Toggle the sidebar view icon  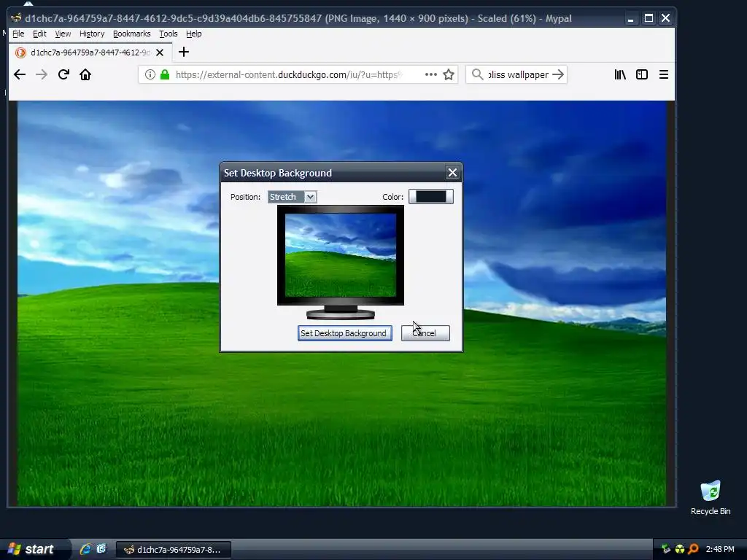click(642, 75)
